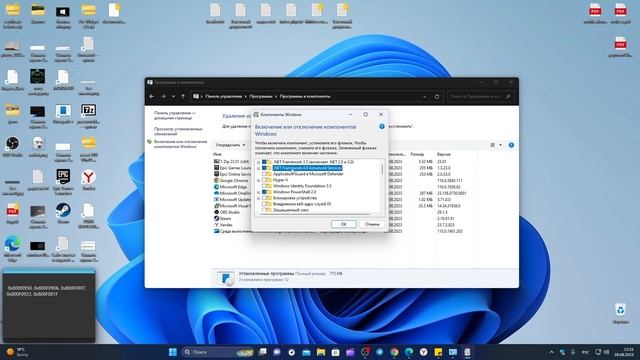Tick the Блокировка устройства checkbox
The image size is (640, 360).
click(264, 198)
